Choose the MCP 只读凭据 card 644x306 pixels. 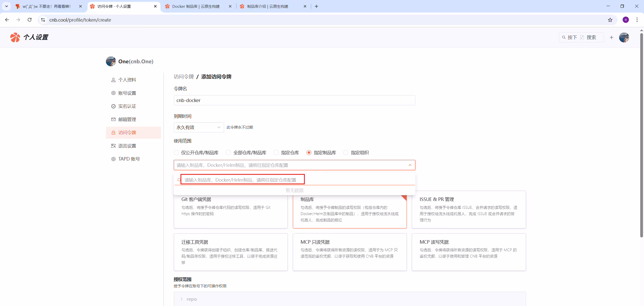350,252
